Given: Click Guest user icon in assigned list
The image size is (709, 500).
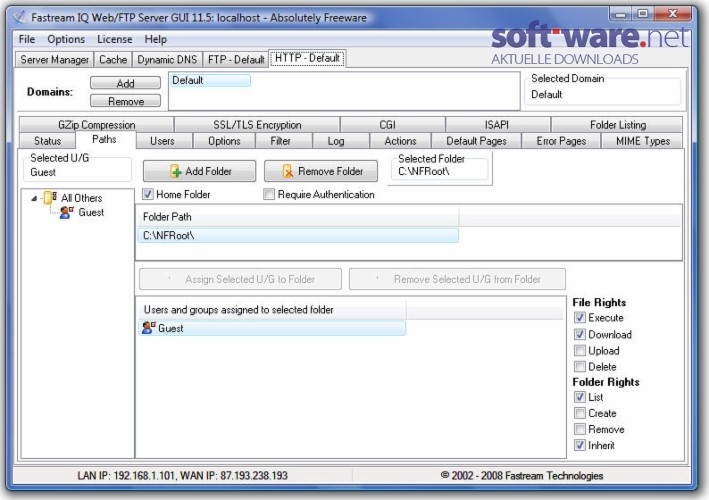Looking at the screenshot, I should (x=149, y=328).
